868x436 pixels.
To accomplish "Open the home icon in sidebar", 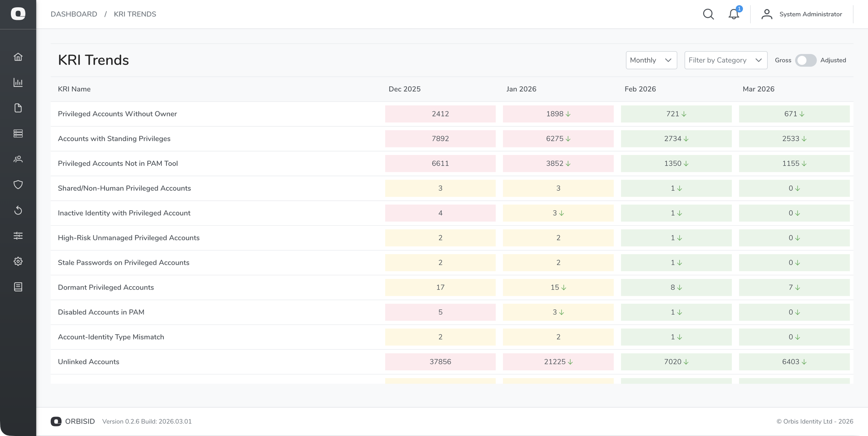I will pyautogui.click(x=18, y=57).
